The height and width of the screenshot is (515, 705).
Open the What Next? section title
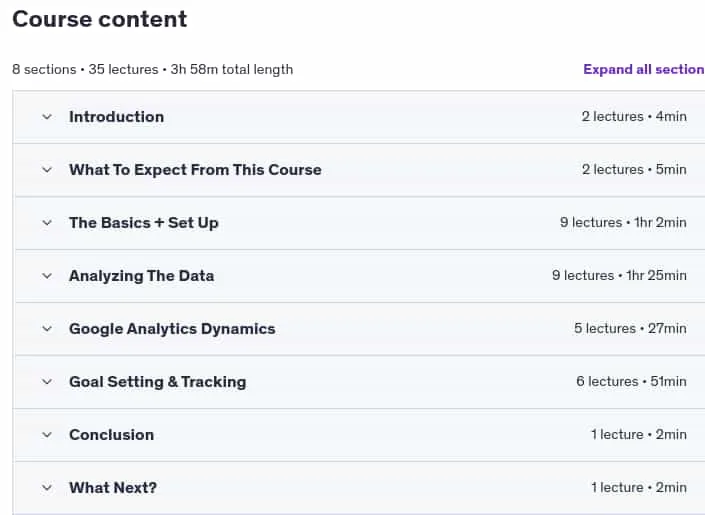click(113, 488)
